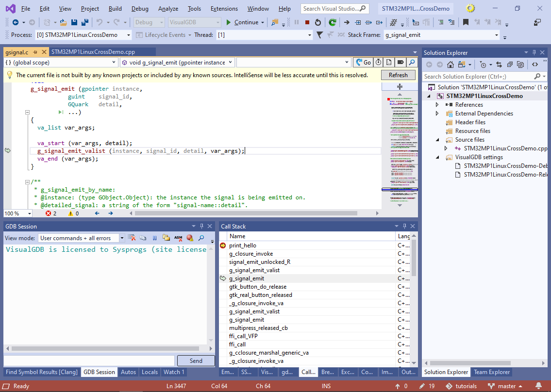551x392 pixels.
Task: Step Into the next statement
Action: [x=358, y=22]
